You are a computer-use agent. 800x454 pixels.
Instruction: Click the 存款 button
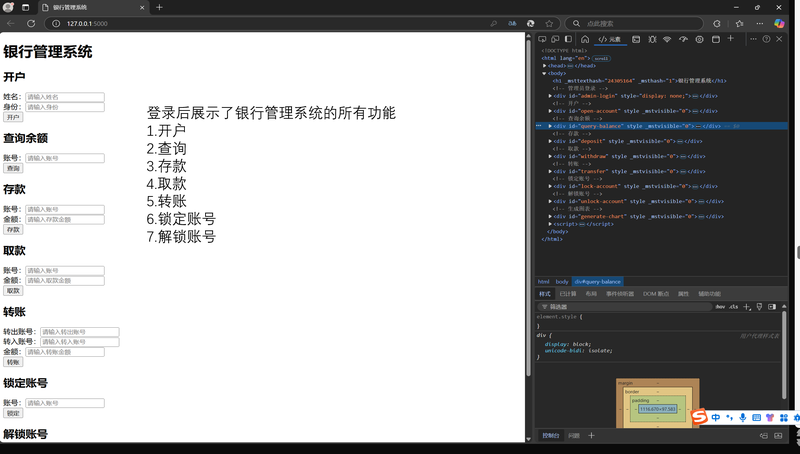pos(13,230)
